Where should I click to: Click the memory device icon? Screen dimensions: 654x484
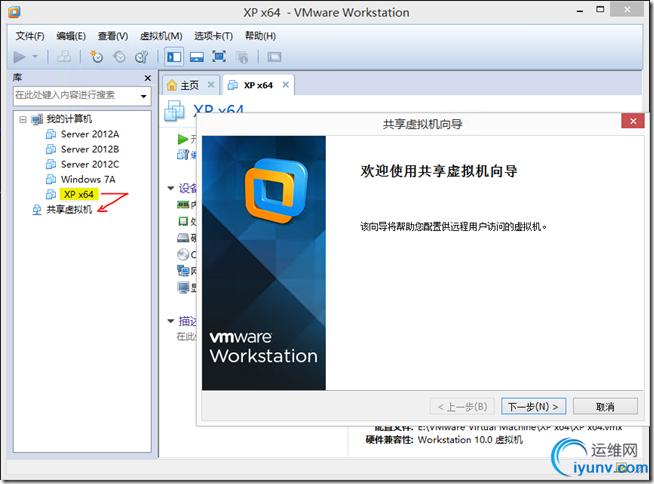(x=183, y=205)
